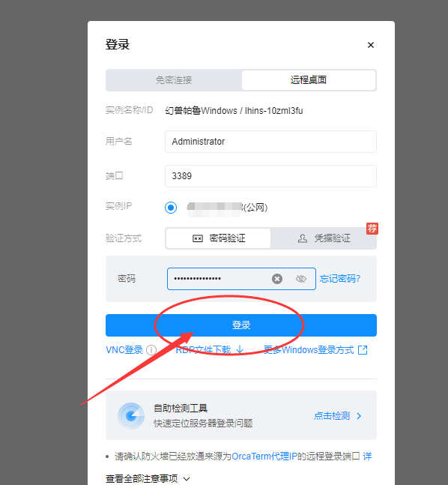Close the 登录 dialog with the X

pyautogui.click(x=371, y=45)
